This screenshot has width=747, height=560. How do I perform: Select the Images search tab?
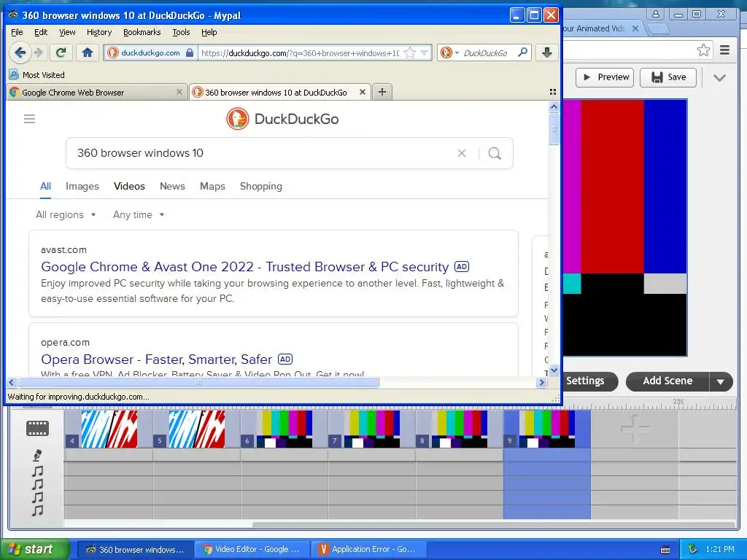(82, 186)
